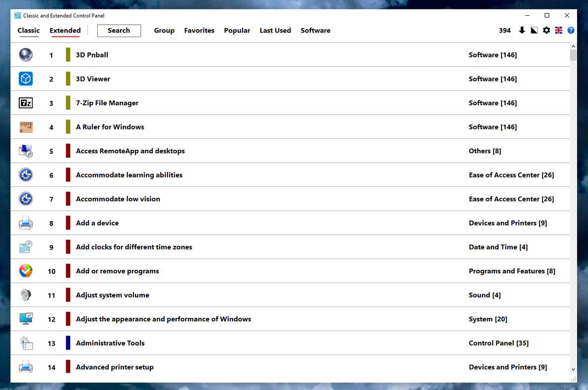Open Accommodate learning abilities
Image resolution: width=588 pixels, height=390 pixels.
pyautogui.click(x=290, y=175)
